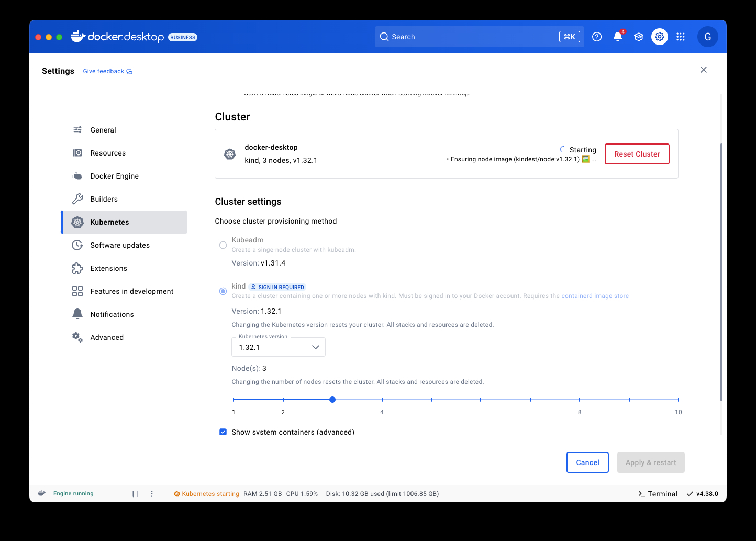Select the kind provisioning radio button
This screenshot has width=756, height=541.
pyautogui.click(x=223, y=291)
